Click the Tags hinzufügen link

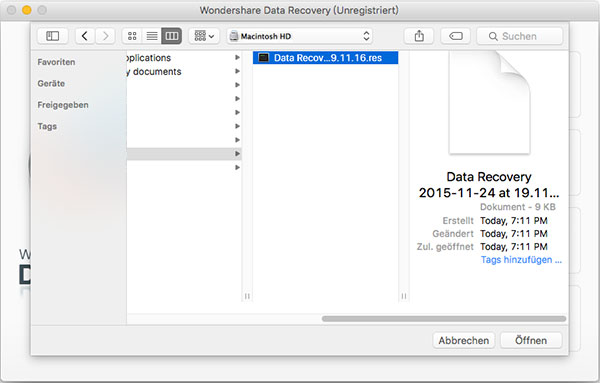click(521, 260)
